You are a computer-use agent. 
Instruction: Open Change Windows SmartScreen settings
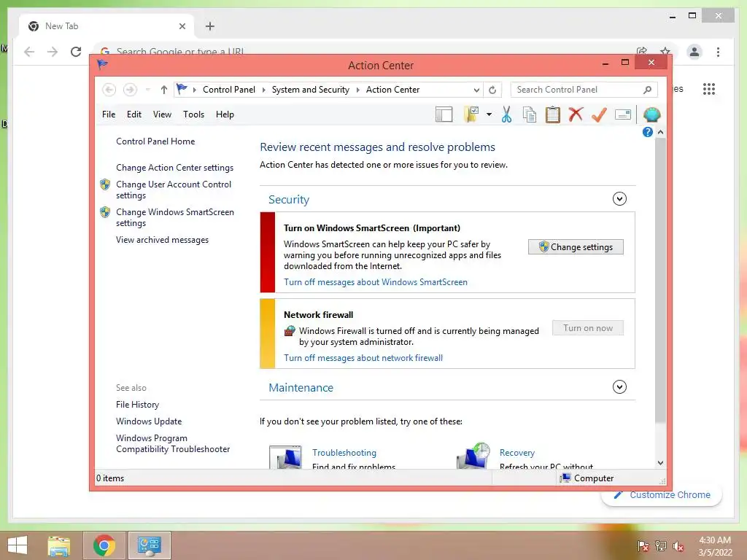click(x=175, y=217)
